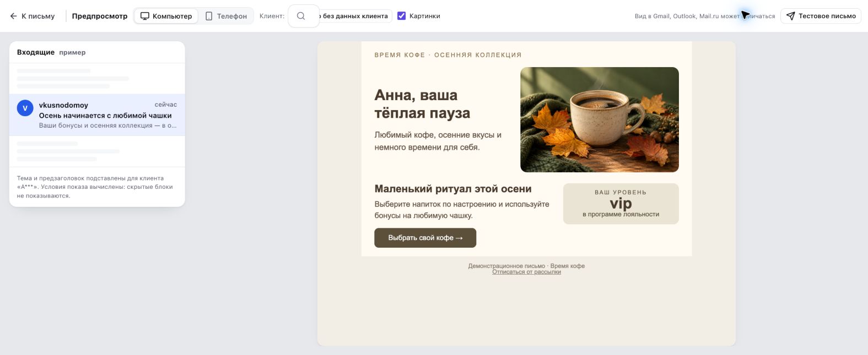The width and height of the screenshot is (868, 355).
Task: Click the text Любимый кофе, осенние вкусы
Action: (x=438, y=141)
